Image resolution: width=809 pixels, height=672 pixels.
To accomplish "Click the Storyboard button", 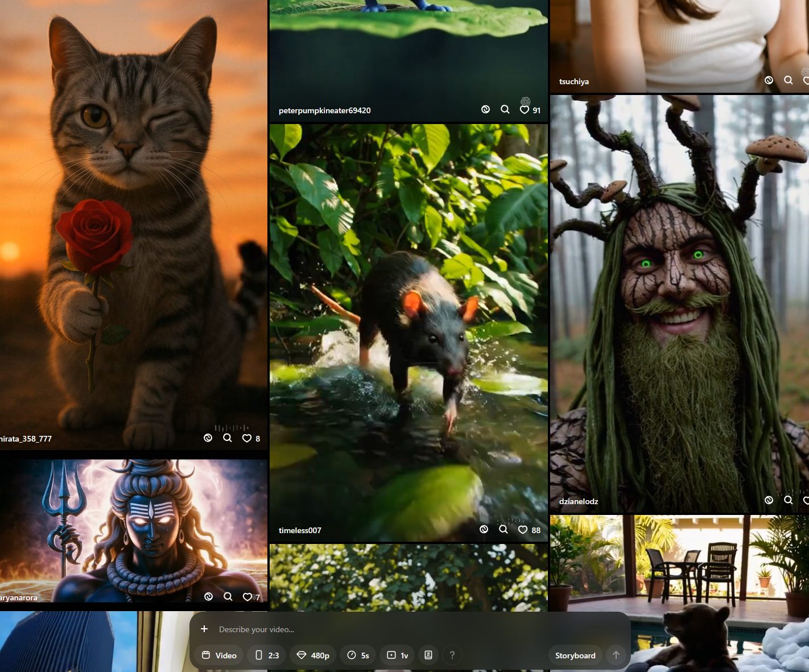I will pos(575,655).
